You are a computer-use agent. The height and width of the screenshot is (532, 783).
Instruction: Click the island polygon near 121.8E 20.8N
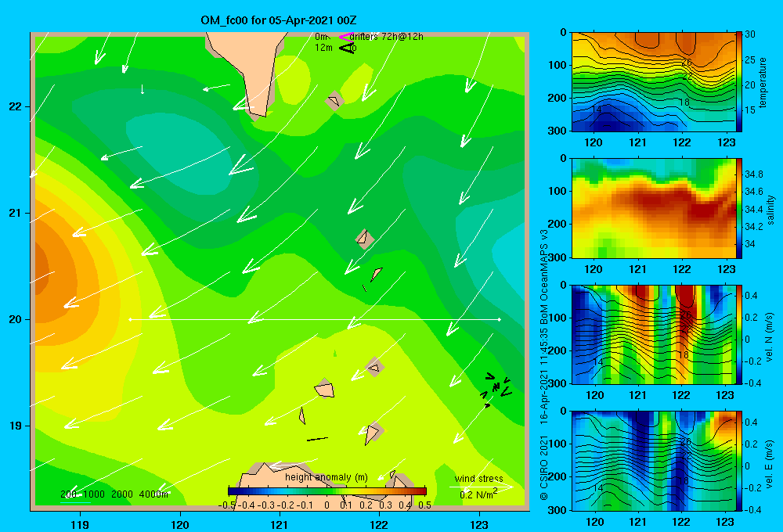365,239
